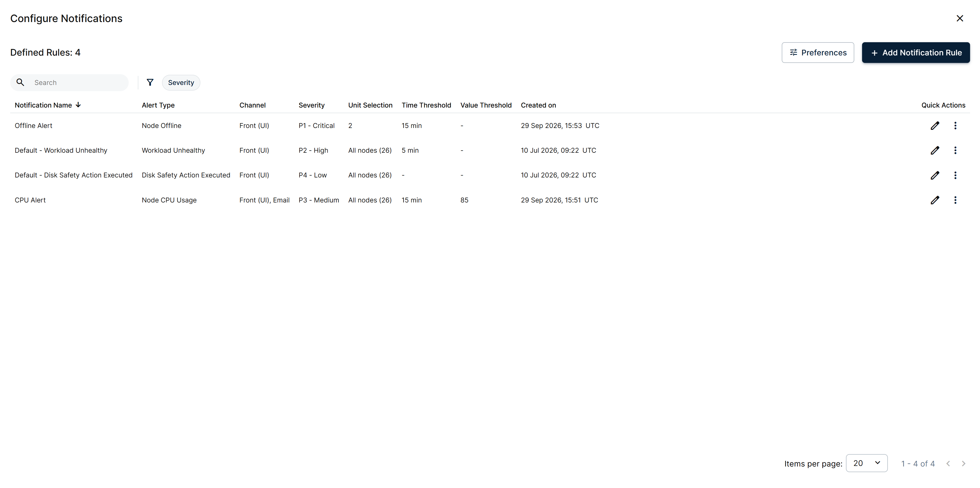Viewport: 980px width, 488px height.
Task: Select the Offline Alert name cell
Action: pyautogui.click(x=34, y=126)
